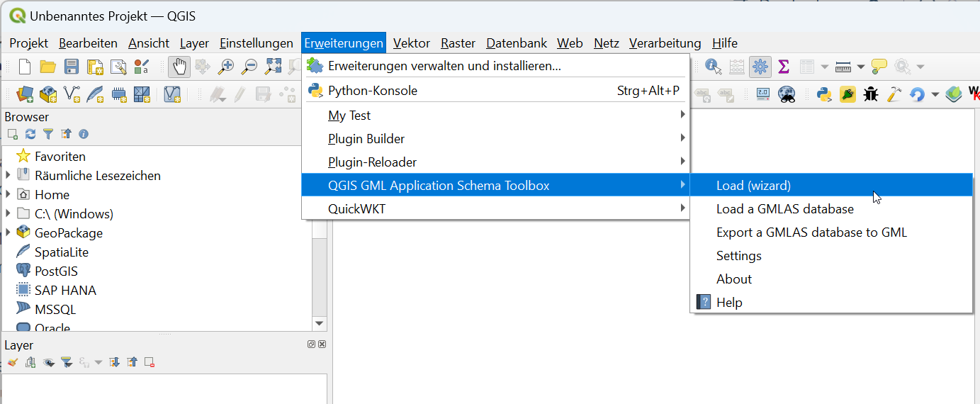The height and width of the screenshot is (404, 980).
Task: Toggle the Pan Map hand tool
Action: point(179,67)
